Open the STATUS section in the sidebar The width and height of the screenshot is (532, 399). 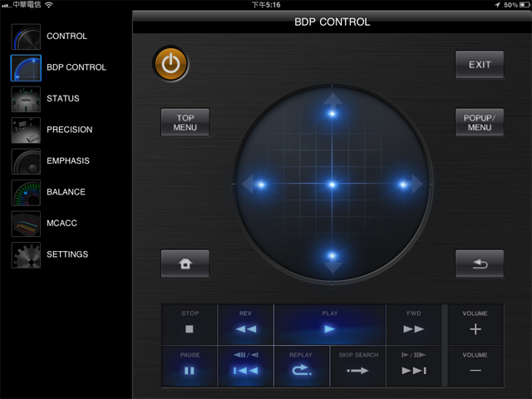point(66,99)
